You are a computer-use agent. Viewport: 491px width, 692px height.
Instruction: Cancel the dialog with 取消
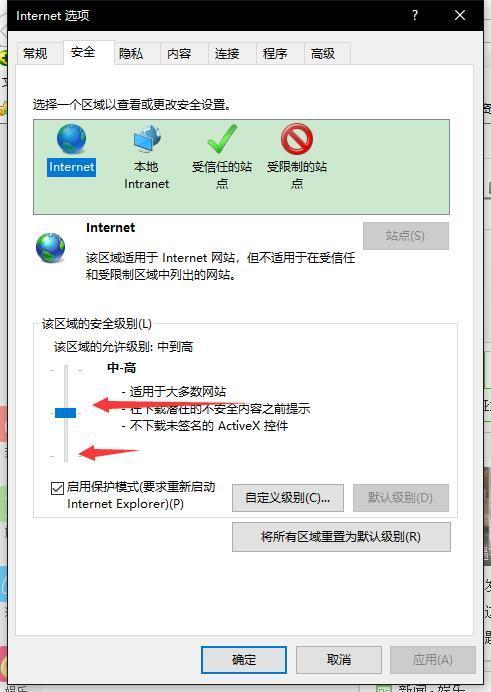338,660
